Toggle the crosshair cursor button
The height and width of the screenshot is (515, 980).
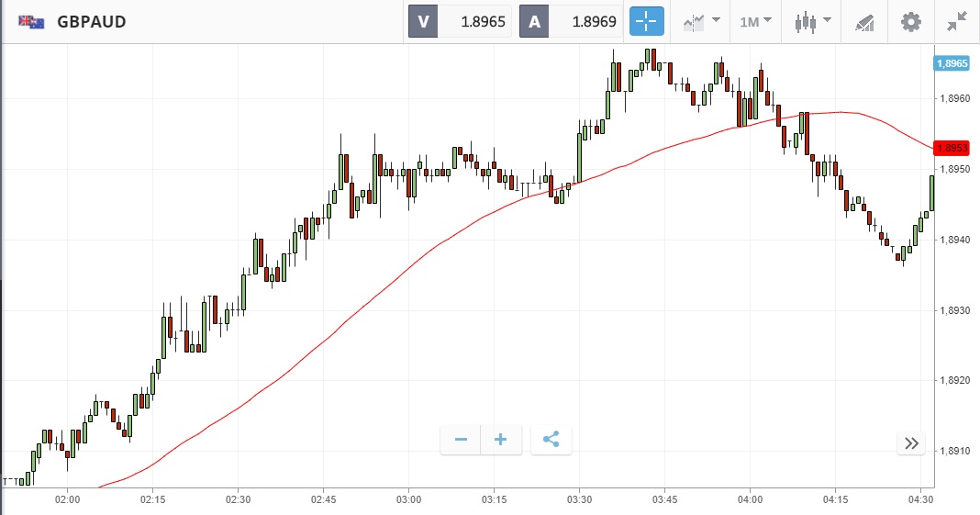646,21
